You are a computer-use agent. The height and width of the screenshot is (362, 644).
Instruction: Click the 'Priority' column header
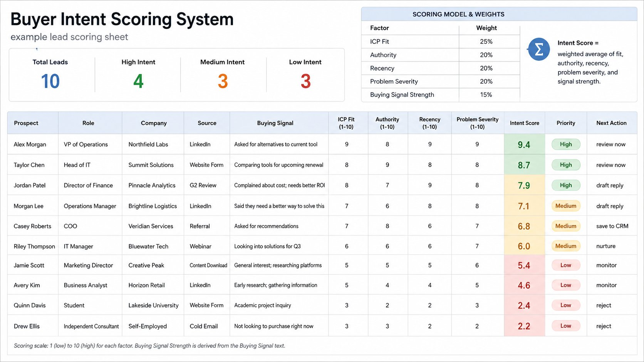(x=565, y=123)
